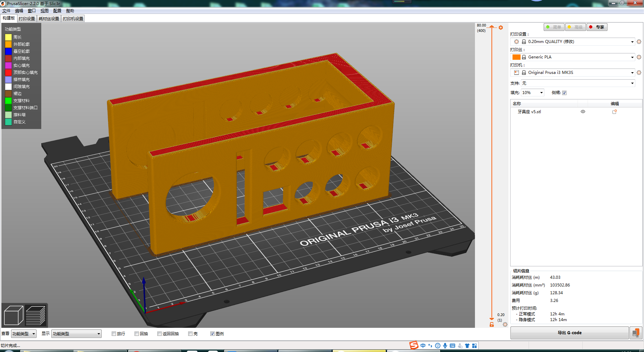Click the copy/edit icon for 牙具座 v5.stl
Screen dimensions: 644x352
point(615,112)
